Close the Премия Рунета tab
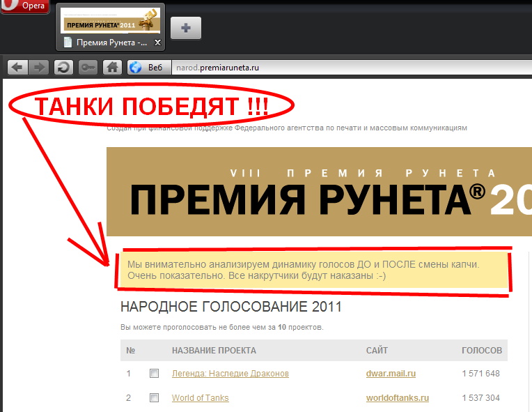532x412 pixels. (157, 43)
